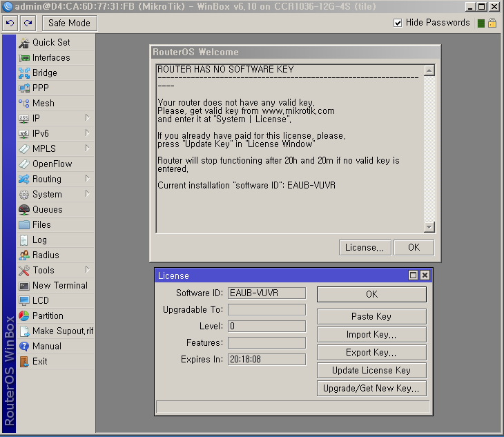Select the OpenFlow menu label
Screen dimensions: 504x437
coord(52,164)
